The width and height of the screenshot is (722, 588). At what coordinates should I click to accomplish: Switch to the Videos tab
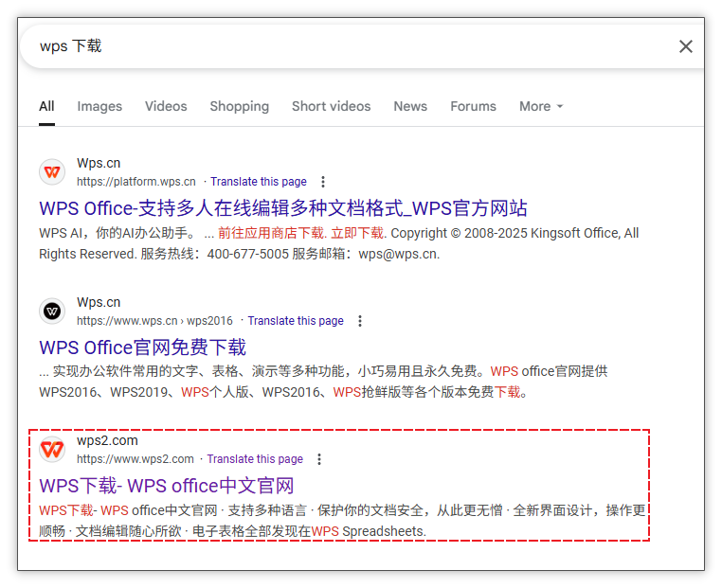[166, 106]
